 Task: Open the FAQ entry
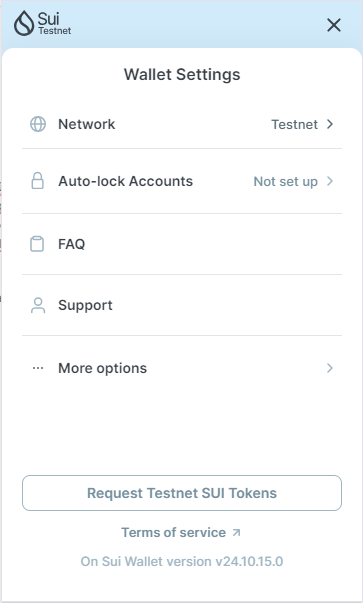coord(182,244)
